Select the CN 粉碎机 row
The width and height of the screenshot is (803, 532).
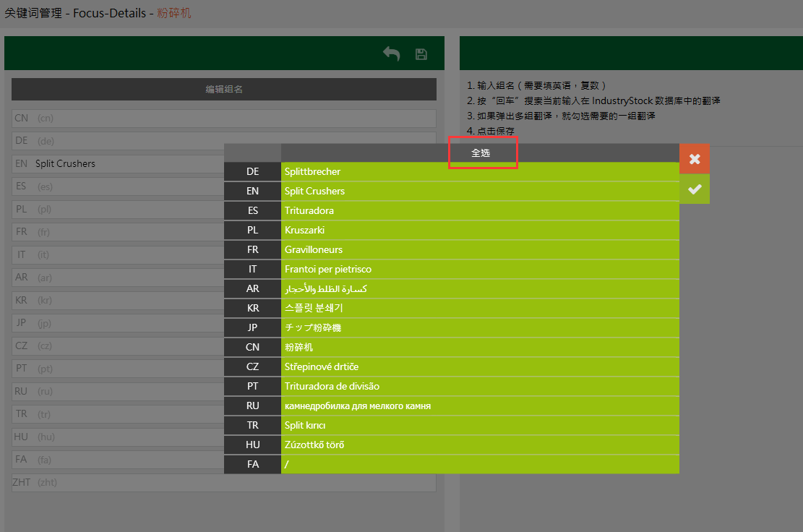click(480, 348)
